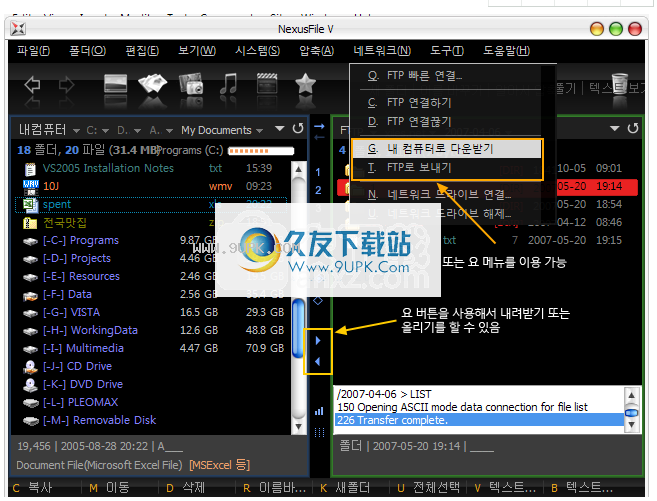Image resolution: width=657 pixels, height=501 pixels.
Task: Open the 폴더(O) menu
Action: coord(88,51)
